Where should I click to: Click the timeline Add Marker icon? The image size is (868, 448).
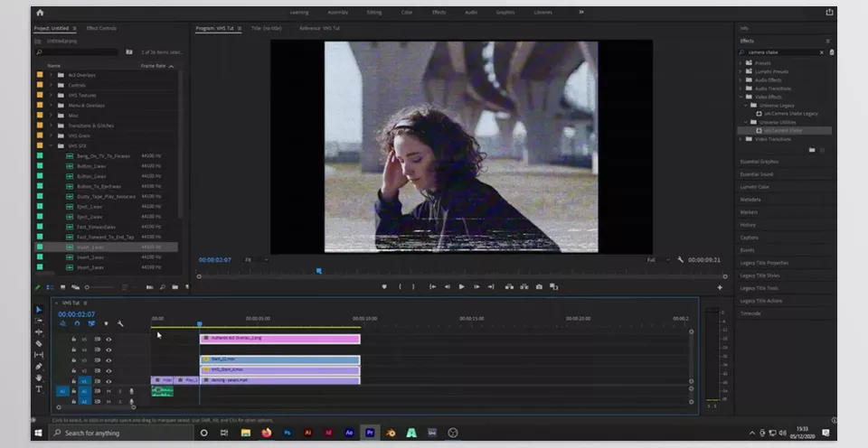107,324
